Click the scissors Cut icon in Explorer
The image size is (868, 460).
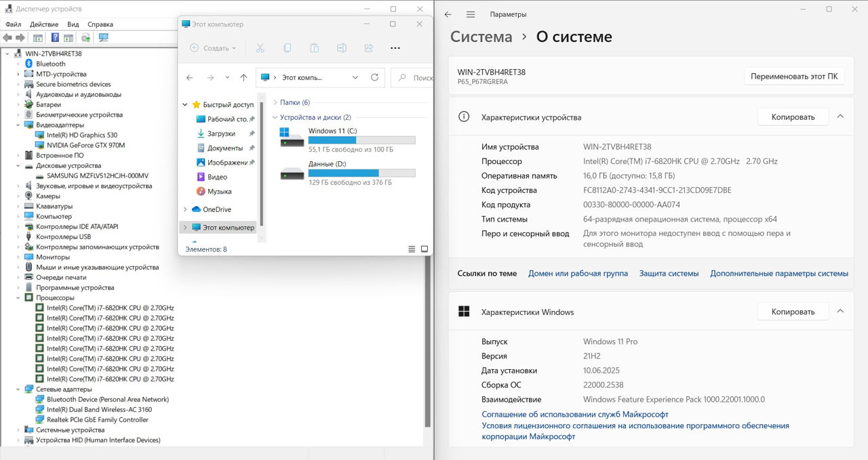[x=260, y=48]
